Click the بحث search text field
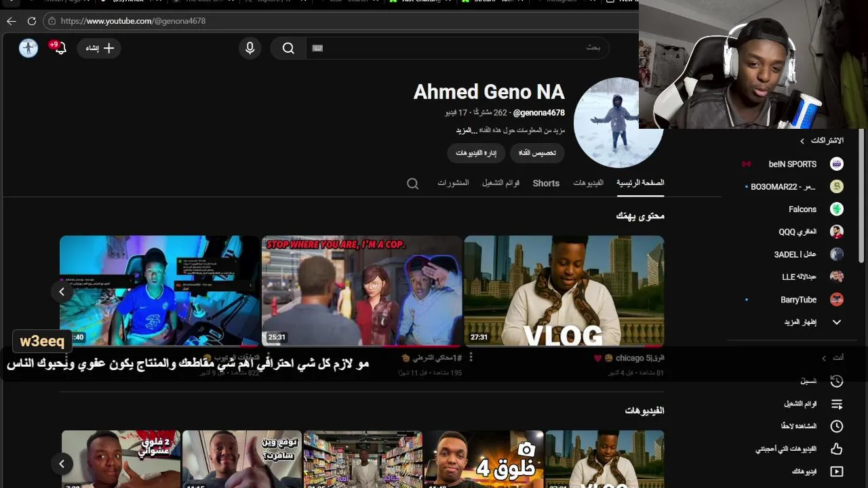 click(x=458, y=48)
